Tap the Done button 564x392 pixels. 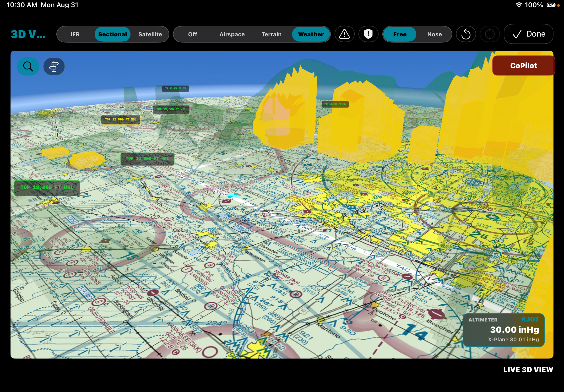click(x=528, y=34)
